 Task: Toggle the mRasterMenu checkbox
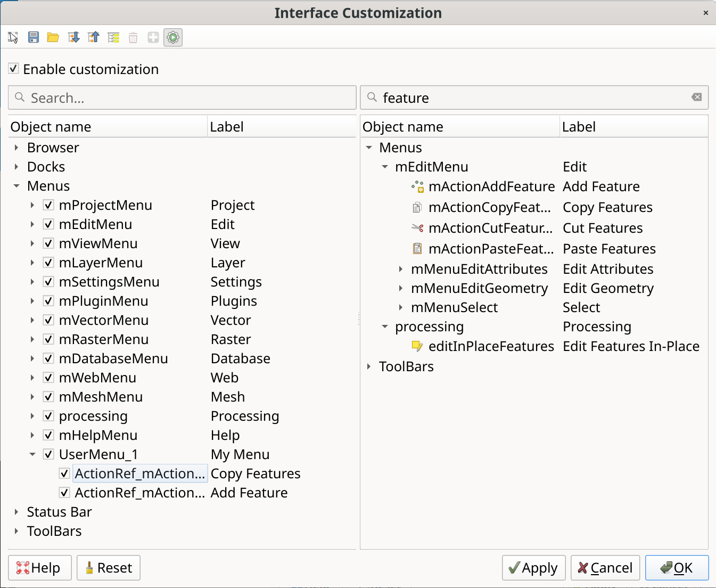48,339
